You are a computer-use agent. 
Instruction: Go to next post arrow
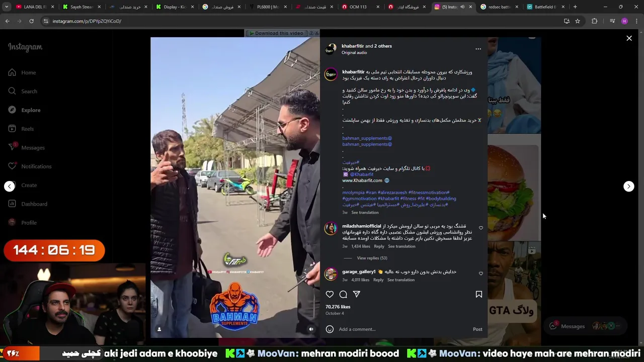coord(628,187)
